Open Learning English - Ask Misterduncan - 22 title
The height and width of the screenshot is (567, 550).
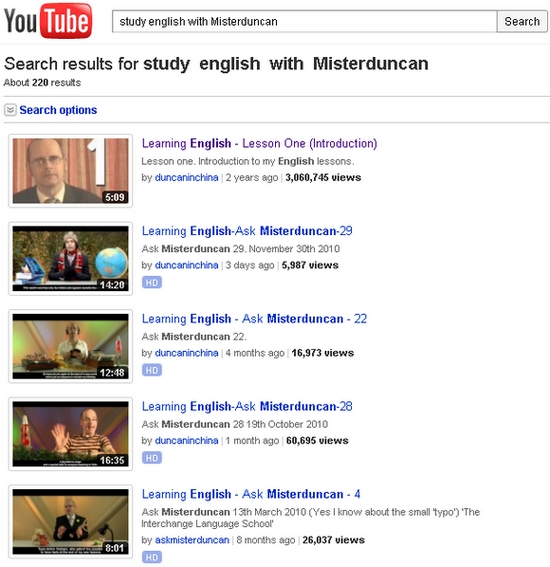tap(254, 319)
